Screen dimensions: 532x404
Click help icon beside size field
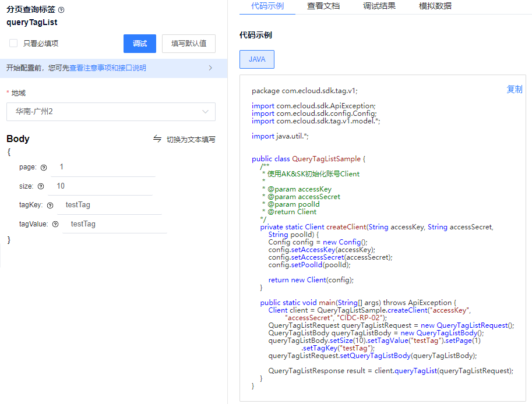click(x=41, y=186)
